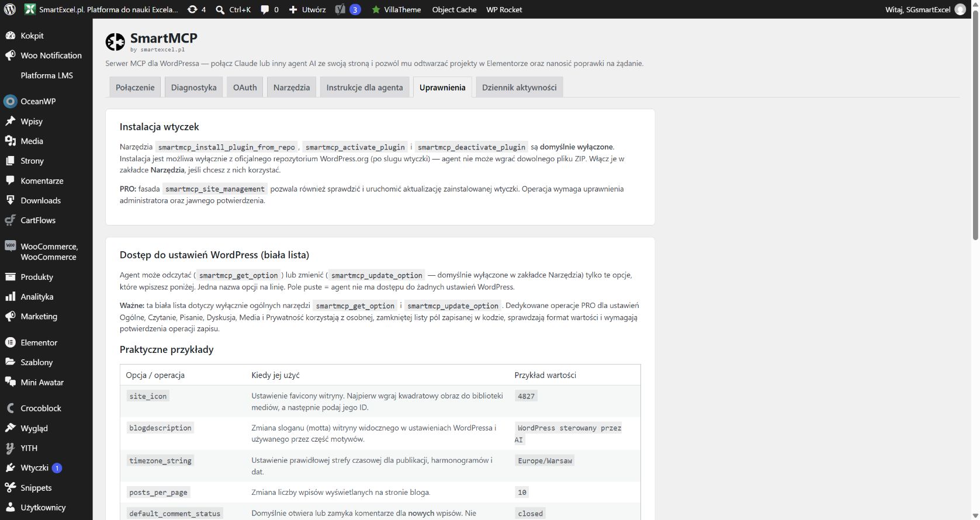Viewport: 980px width, 520px height.
Task: Select the smartmcp_site_management code label
Action: click(x=215, y=189)
